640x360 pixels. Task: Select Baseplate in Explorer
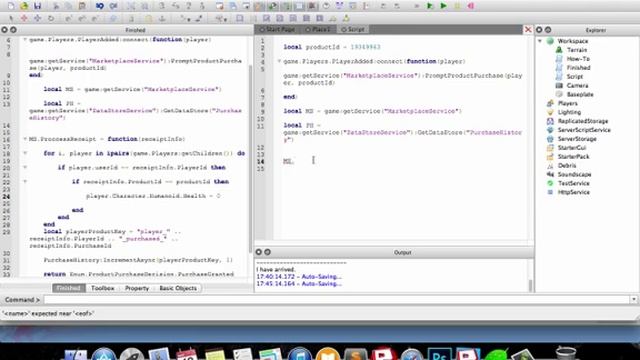point(580,94)
